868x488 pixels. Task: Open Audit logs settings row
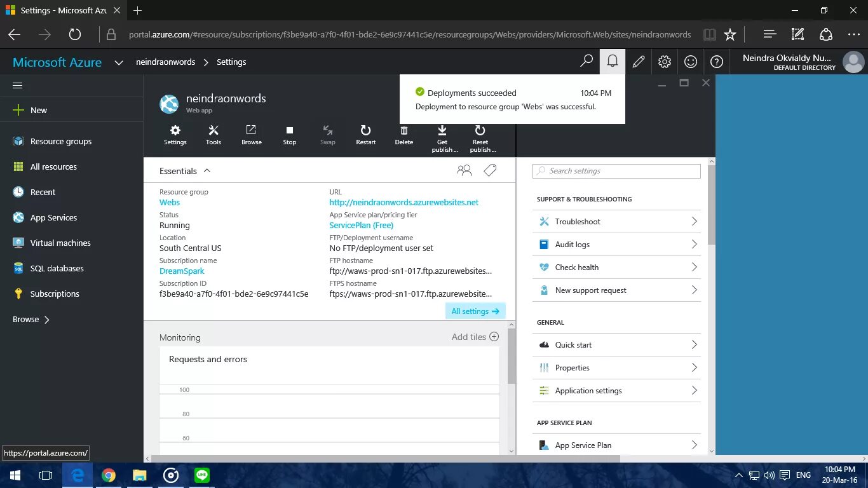[x=616, y=245]
